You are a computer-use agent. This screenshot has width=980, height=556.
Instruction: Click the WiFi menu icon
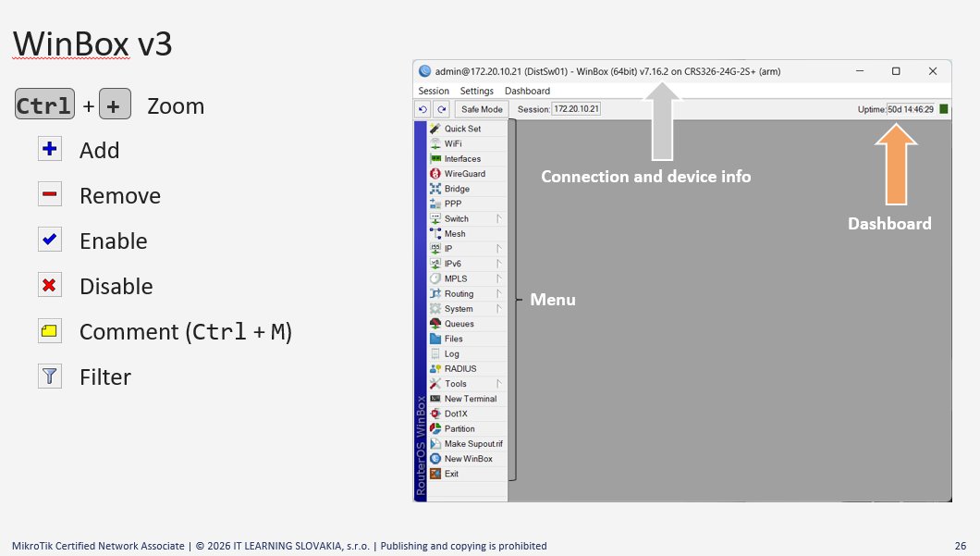(x=435, y=143)
